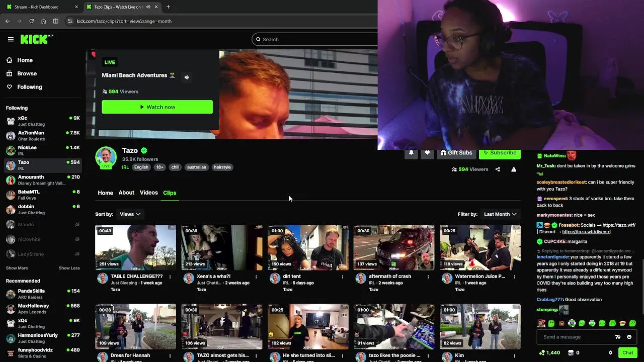The height and width of the screenshot is (362, 644).
Task: Click the Subscribe button
Action: click(500, 153)
